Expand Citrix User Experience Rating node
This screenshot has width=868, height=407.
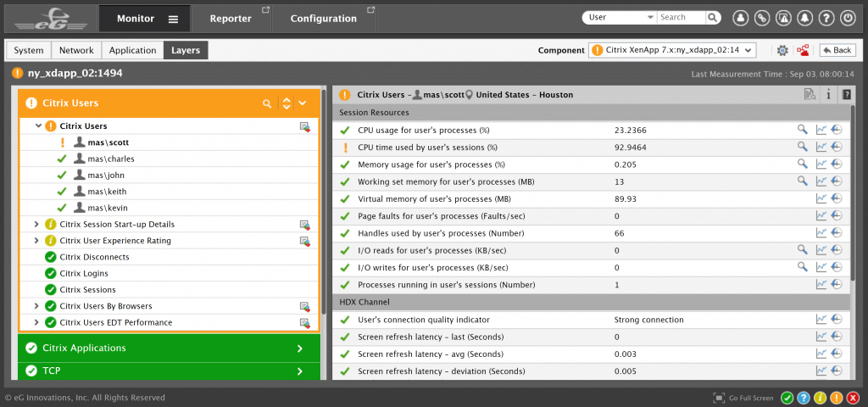click(36, 241)
